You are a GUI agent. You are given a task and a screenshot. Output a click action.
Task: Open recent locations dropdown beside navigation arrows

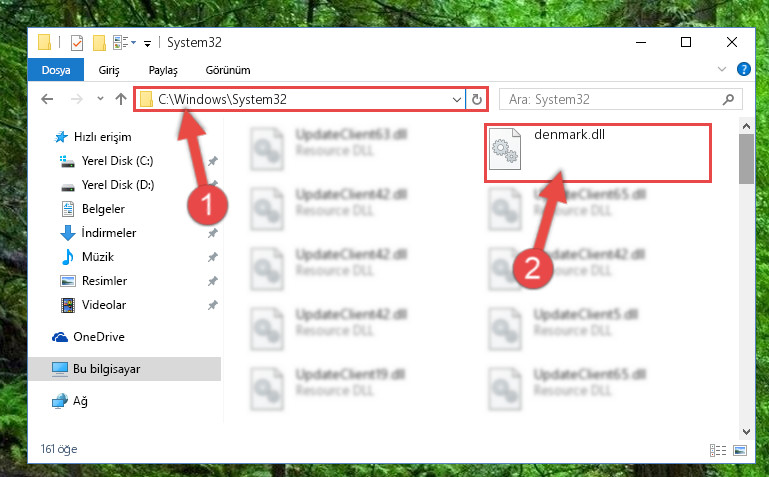tap(100, 99)
